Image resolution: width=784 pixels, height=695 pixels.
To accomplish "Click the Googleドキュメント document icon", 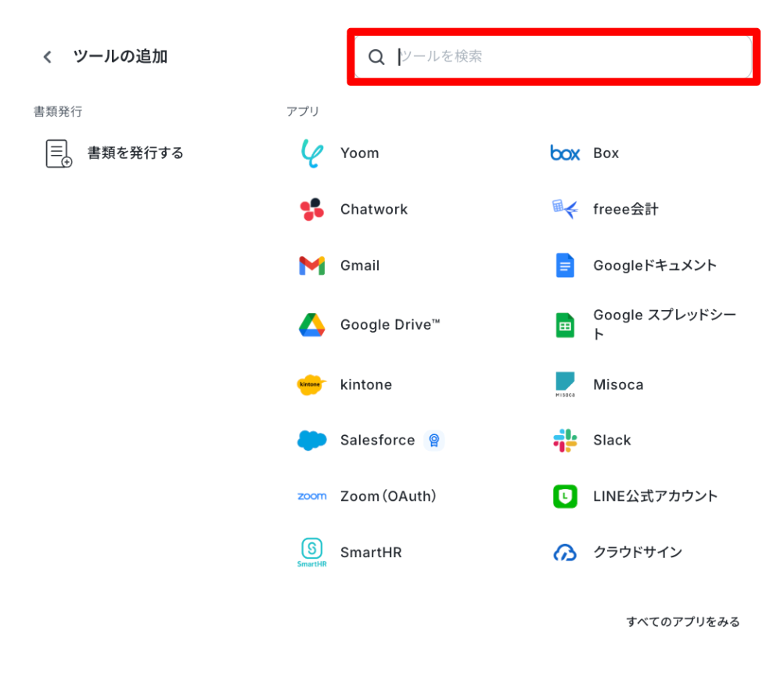I will 565,265.
